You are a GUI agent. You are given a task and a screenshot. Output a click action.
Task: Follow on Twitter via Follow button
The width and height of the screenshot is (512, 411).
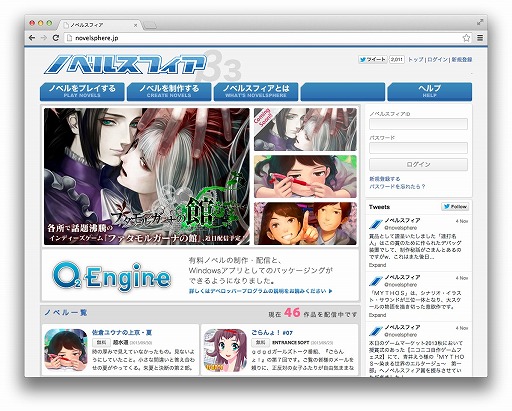455,207
